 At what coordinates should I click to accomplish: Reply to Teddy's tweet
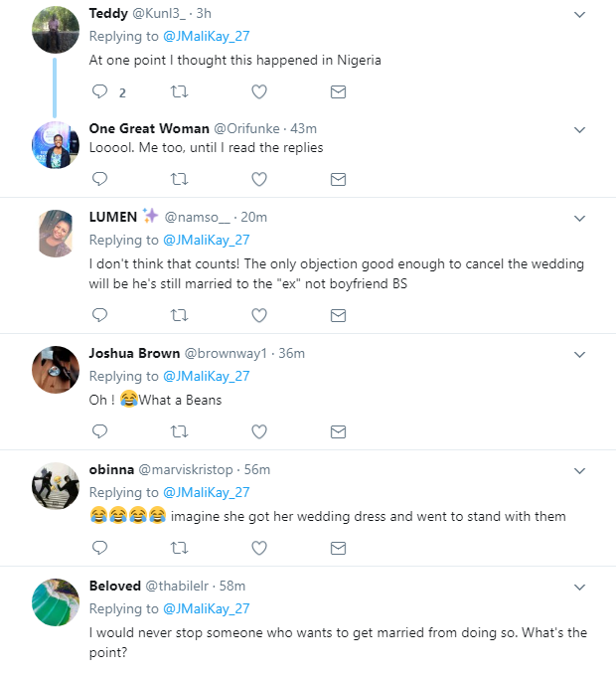click(x=99, y=92)
